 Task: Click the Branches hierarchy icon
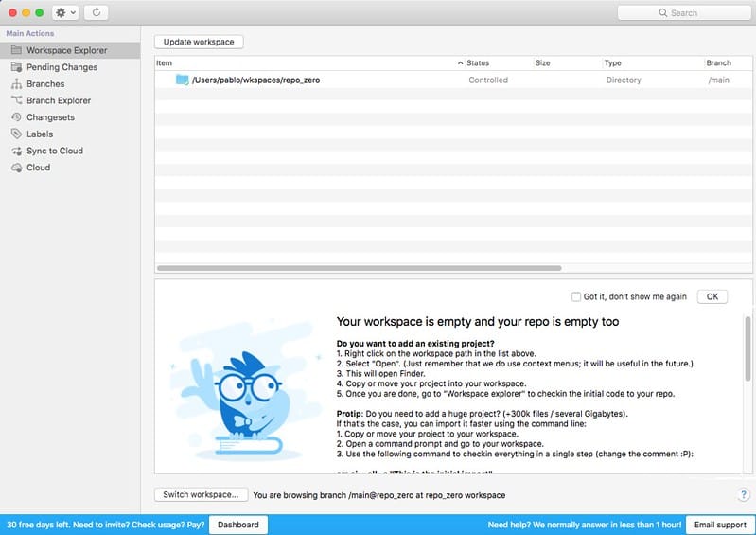[16, 84]
